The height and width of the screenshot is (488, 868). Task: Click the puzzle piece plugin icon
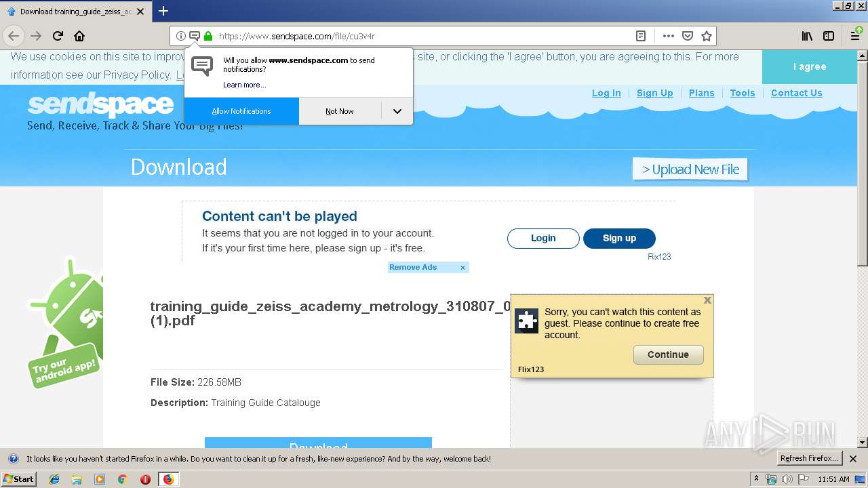click(x=527, y=321)
